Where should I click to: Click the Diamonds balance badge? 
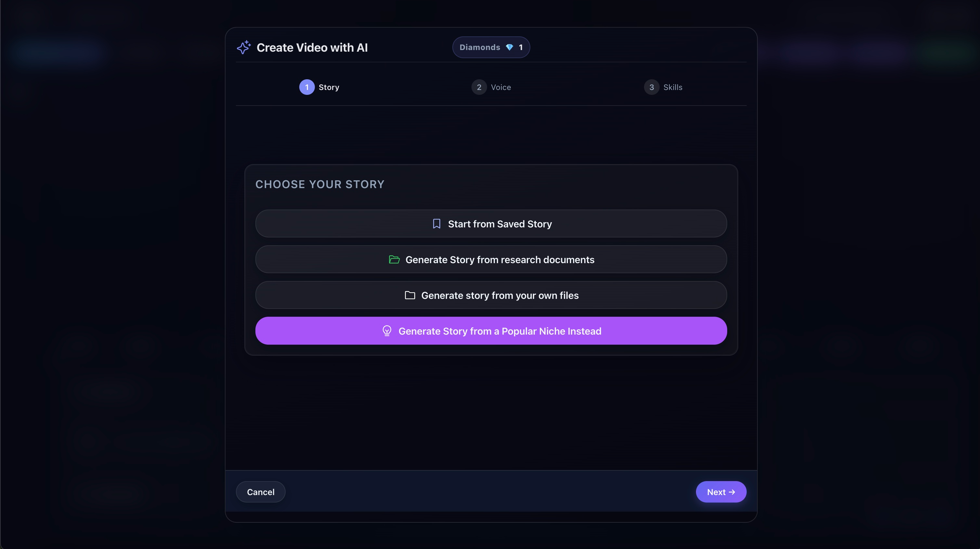pyautogui.click(x=491, y=47)
